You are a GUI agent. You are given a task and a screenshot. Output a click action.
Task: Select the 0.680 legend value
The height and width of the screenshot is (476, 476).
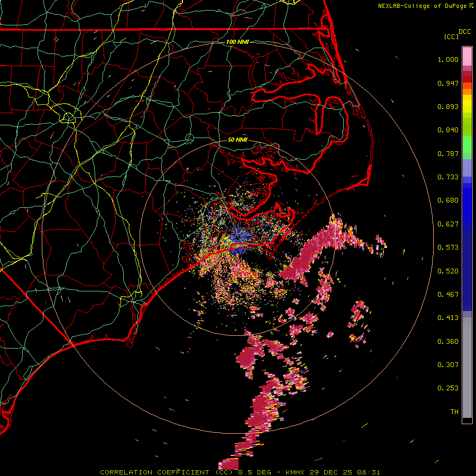tap(448, 200)
